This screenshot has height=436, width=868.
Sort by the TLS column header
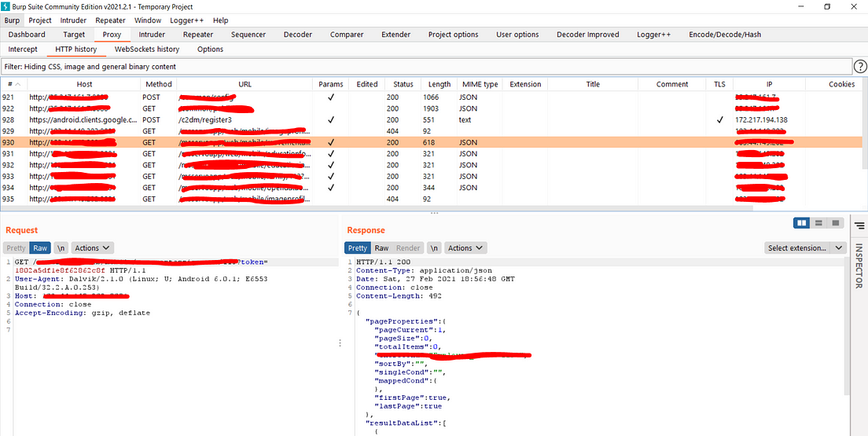coord(719,84)
